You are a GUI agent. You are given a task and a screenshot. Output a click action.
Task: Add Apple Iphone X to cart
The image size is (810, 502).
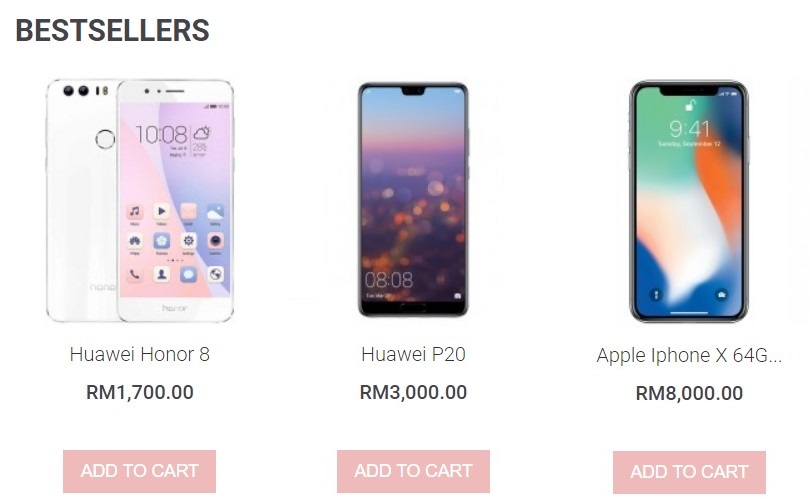[x=689, y=472]
